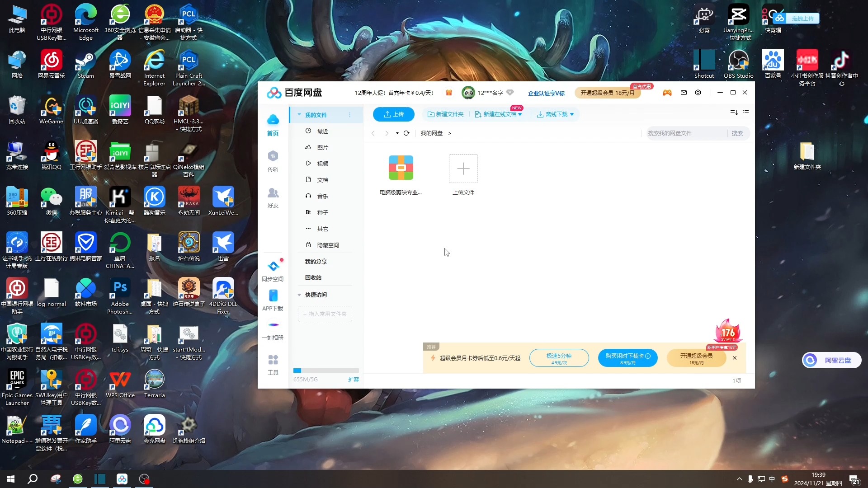Open the 传输 transfer panel
This screenshot has height=488, width=868.
[x=273, y=161]
